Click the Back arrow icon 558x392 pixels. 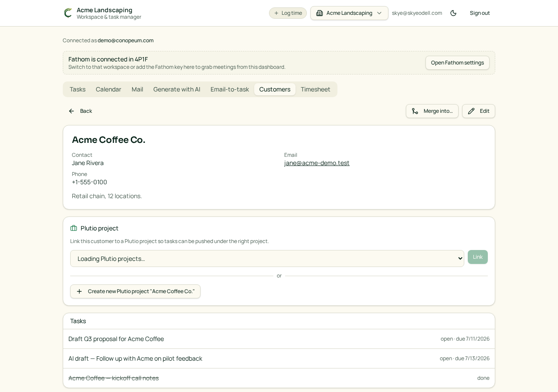tap(71, 111)
